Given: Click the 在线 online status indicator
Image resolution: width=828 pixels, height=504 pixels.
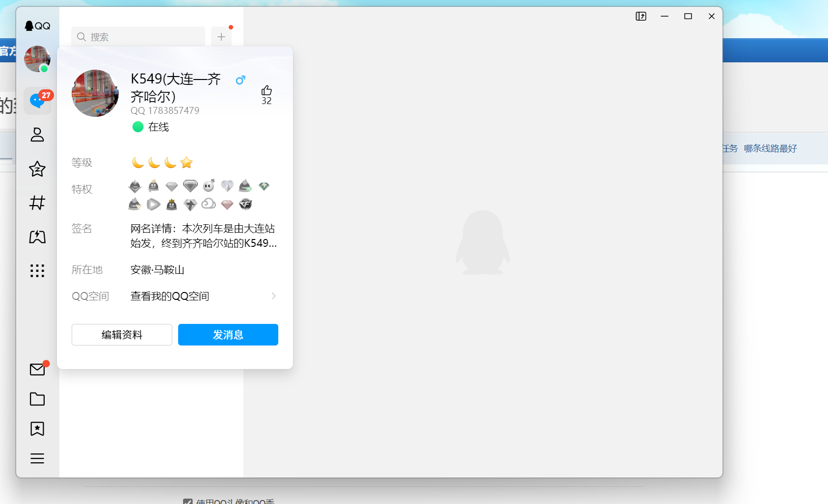Looking at the screenshot, I should point(151,127).
